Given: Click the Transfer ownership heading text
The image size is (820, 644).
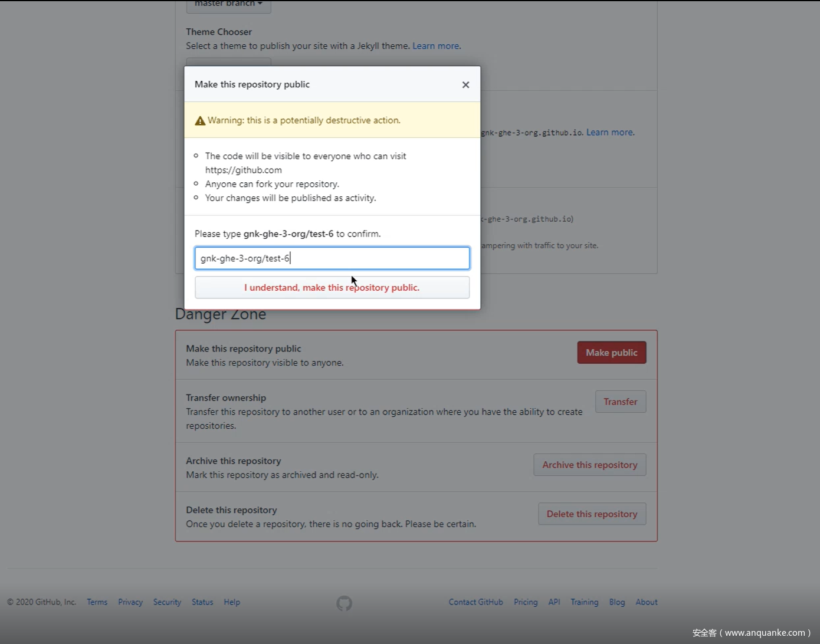Looking at the screenshot, I should (x=226, y=397).
